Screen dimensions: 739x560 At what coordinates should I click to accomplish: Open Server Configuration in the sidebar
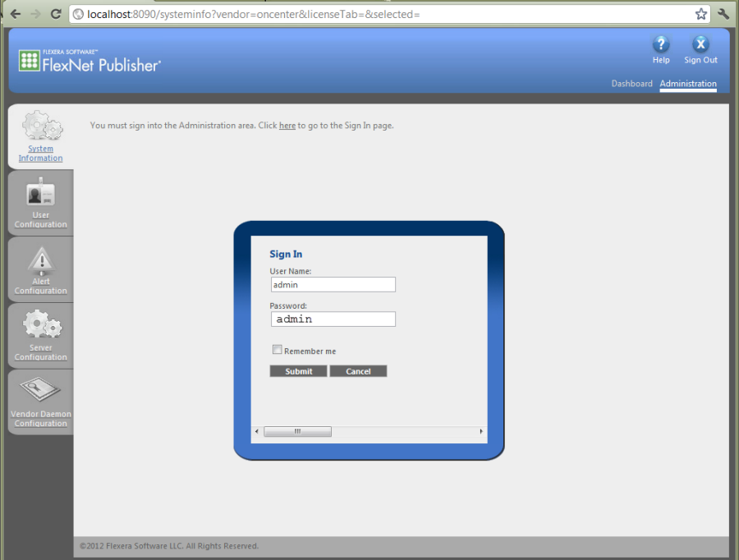(40, 352)
